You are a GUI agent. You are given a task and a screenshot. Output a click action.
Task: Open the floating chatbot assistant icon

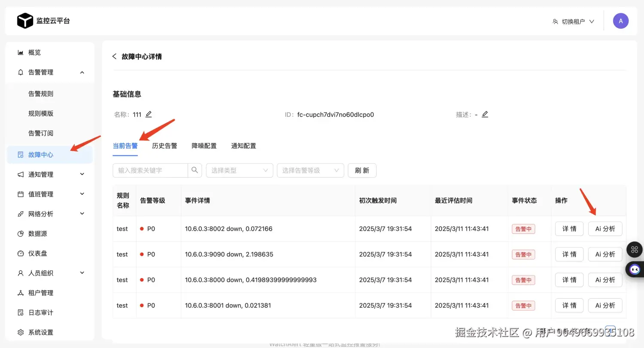(635, 269)
